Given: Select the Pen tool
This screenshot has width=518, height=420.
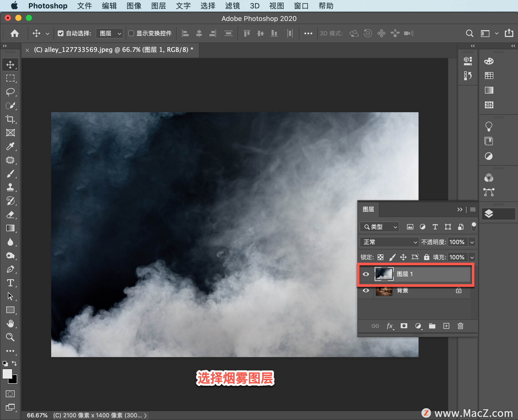Looking at the screenshot, I should [10, 269].
